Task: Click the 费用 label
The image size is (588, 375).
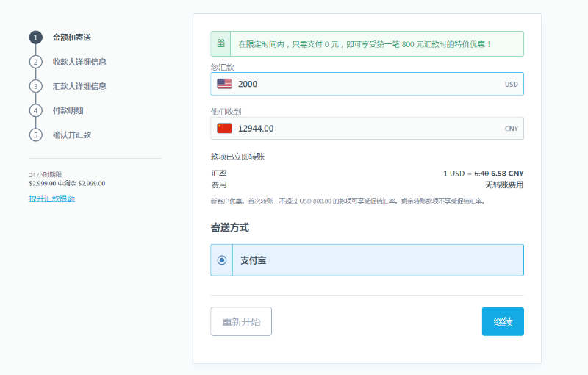Action: (x=219, y=185)
